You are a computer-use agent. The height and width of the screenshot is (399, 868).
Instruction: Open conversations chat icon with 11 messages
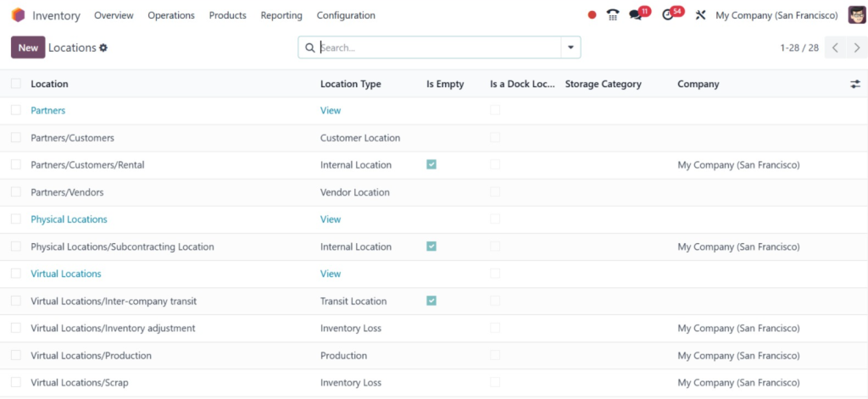(x=635, y=15)
